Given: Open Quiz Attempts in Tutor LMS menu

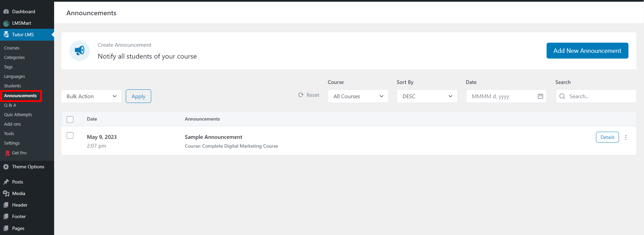Looking at the screenshot, I should pyautogui.click(x=18, y=115).
